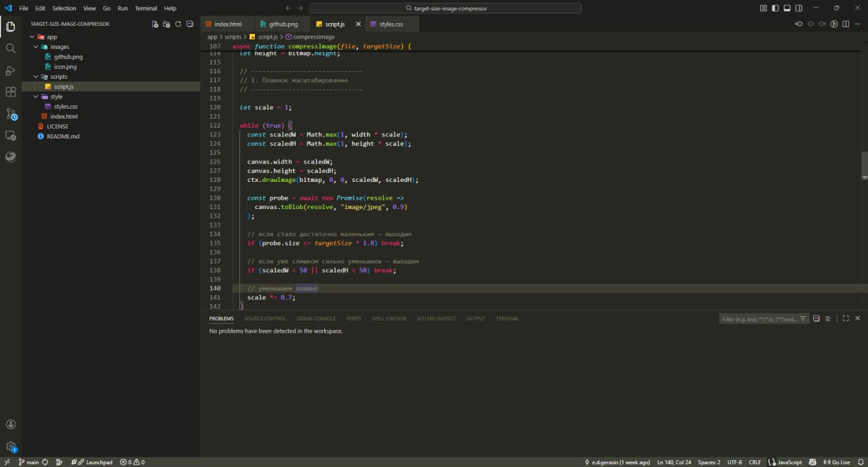Open Source Control in activity bar

[10, 114]
